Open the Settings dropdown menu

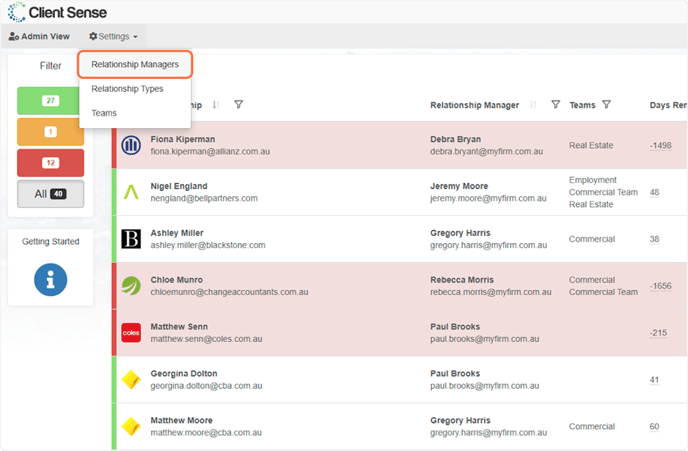tap(113, 36)
